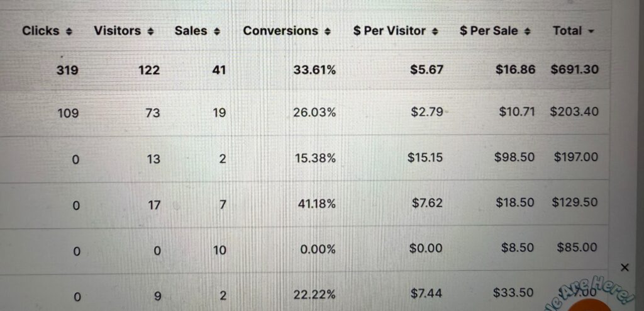This screenshot has height=311, width=644.
Task: Select the $203.40 total amount
Action: [x=574, y=112]
